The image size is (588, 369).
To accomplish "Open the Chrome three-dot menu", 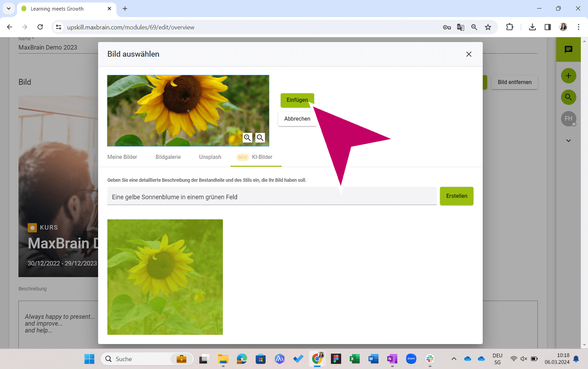I will [578, 27].
